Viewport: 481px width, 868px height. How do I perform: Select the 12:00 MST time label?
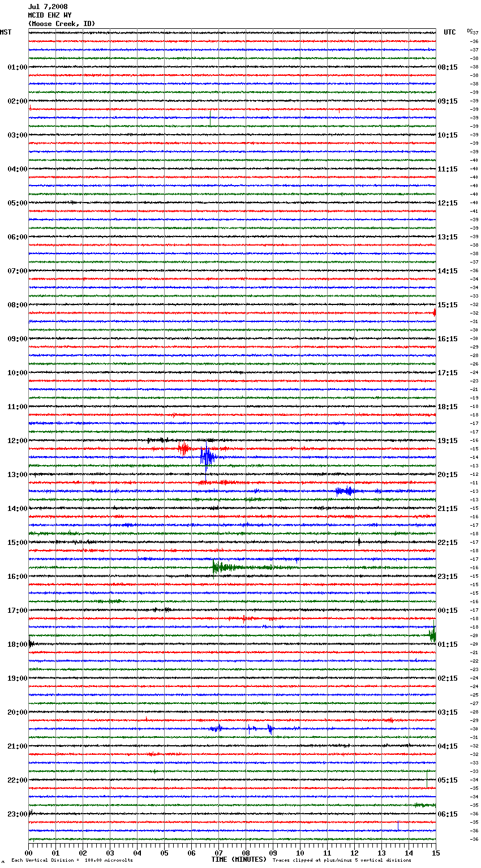pyautogui.click(x=18, y=441)
